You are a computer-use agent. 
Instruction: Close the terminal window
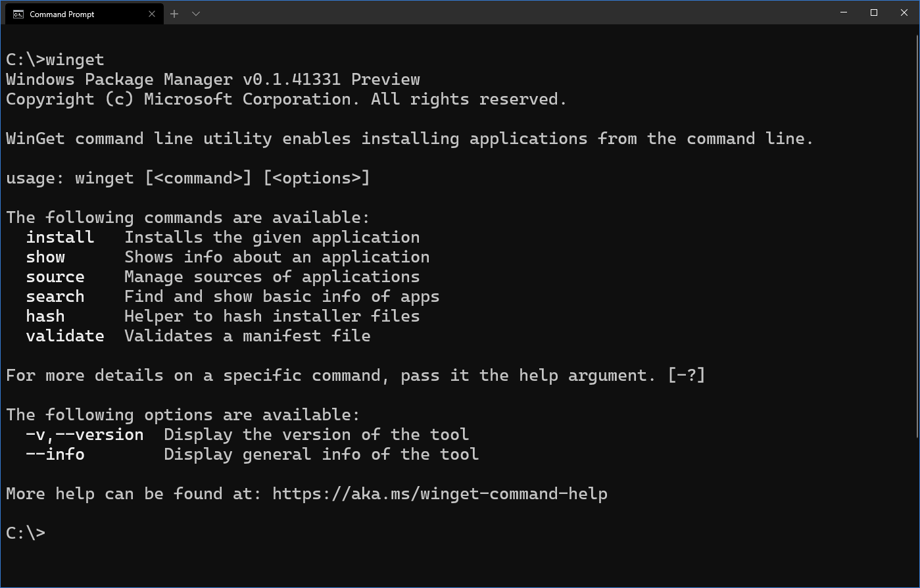904,12
